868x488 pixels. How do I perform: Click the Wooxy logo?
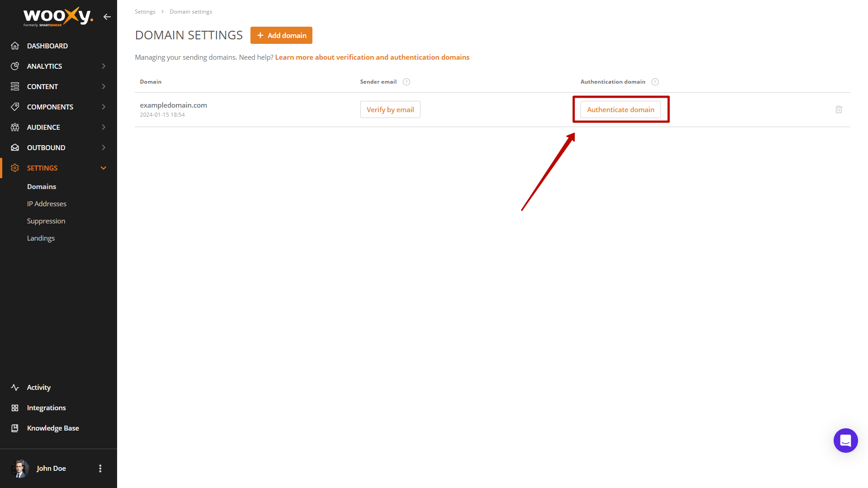(58, 17)
